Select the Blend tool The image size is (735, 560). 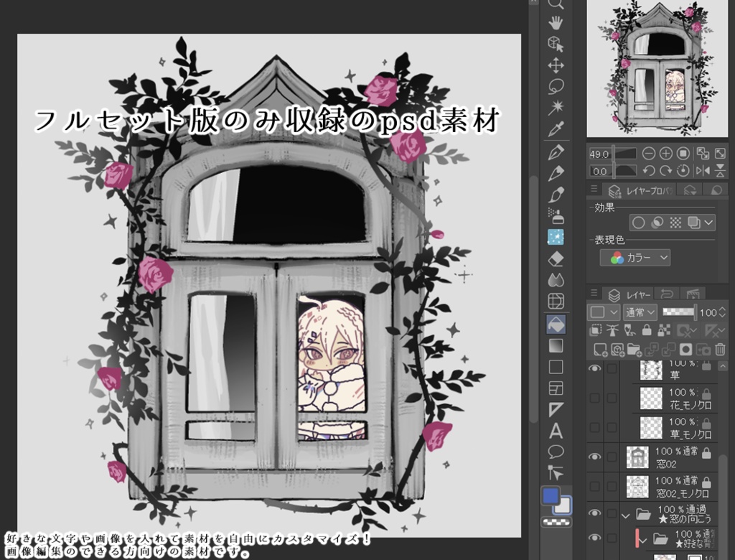point(556,280)
